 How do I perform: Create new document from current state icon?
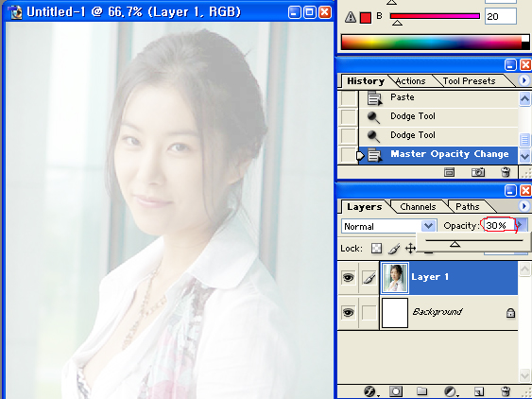(x=449, y=172)
